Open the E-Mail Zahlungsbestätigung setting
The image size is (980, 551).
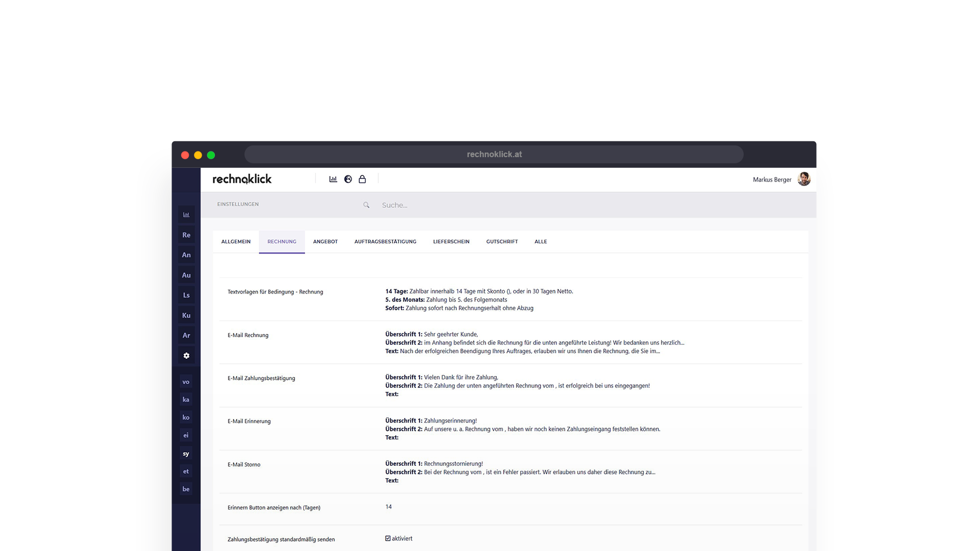(x=510, y=386)
